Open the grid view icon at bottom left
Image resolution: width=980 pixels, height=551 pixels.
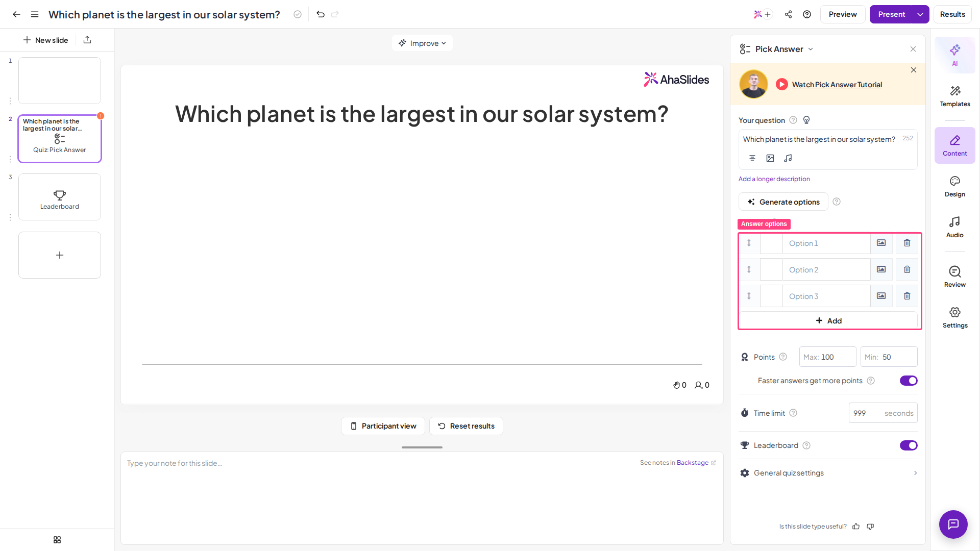click(x=57, y=540)
